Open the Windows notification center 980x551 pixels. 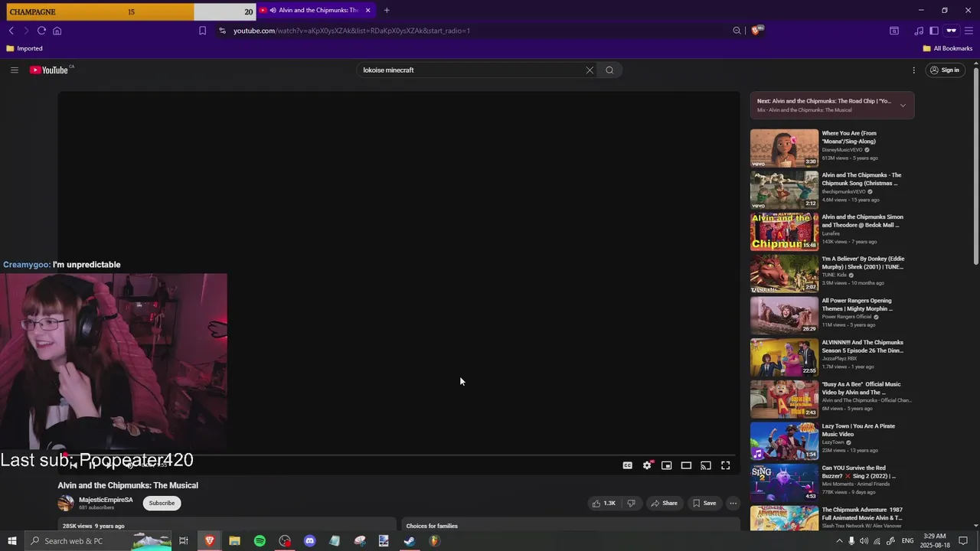[x=963, y=541]
